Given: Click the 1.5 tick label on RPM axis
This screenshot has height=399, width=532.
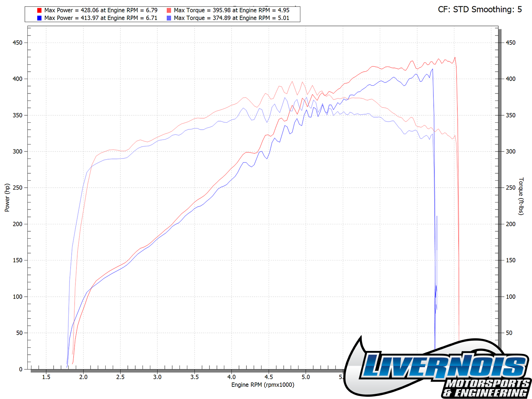Looking at the screenshot, I should tap(46, 377).
